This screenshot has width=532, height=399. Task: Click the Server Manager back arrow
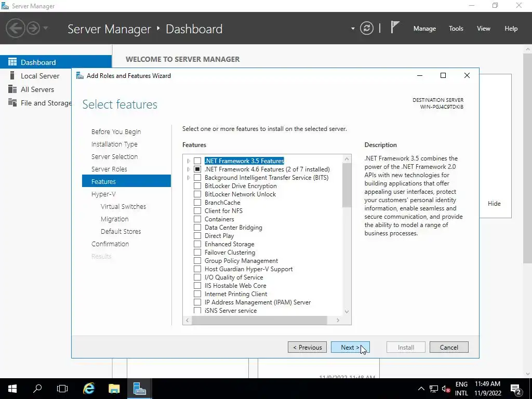(x=15, y=28)
